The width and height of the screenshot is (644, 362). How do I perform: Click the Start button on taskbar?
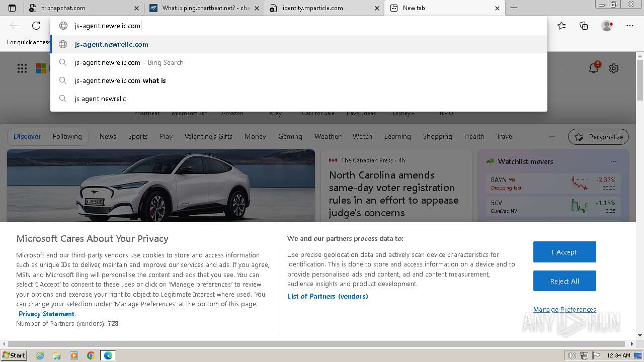14,355
